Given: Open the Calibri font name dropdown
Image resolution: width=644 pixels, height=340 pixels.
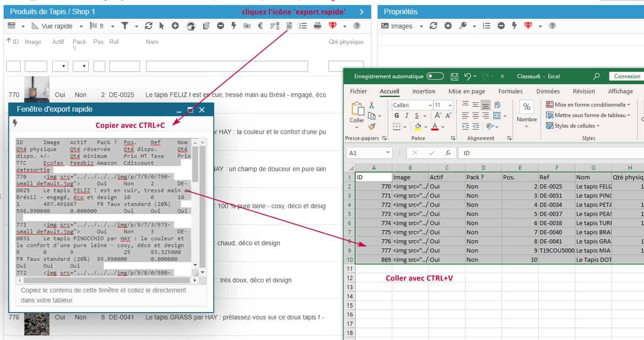Looking at the screenshot, I should (430, 105).
